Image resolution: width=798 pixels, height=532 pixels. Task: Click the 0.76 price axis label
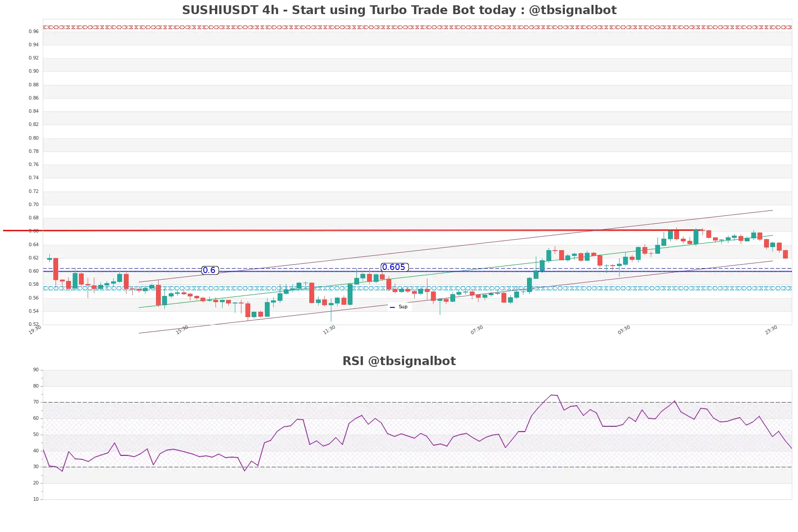click(x=33, y=164)
